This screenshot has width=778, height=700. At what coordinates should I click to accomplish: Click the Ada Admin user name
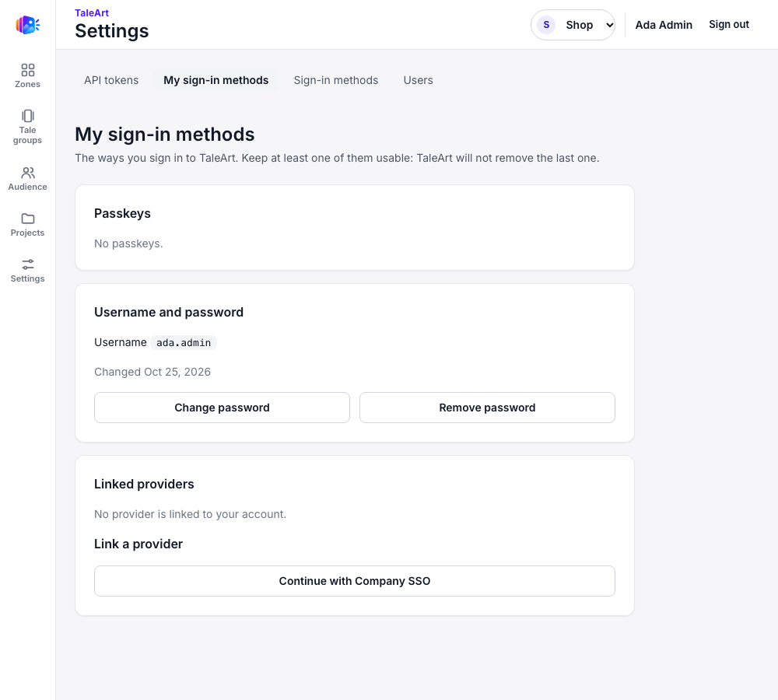tap(664, 25)
